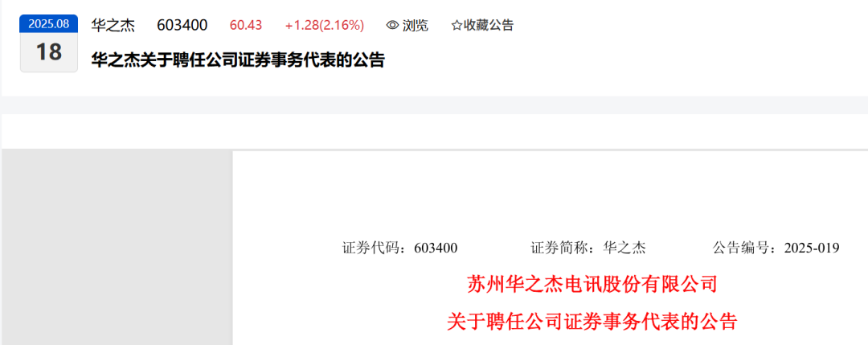868x345 pixels.
Task: Click the blue 2025.08 date badge header
Action: point(49,24)
